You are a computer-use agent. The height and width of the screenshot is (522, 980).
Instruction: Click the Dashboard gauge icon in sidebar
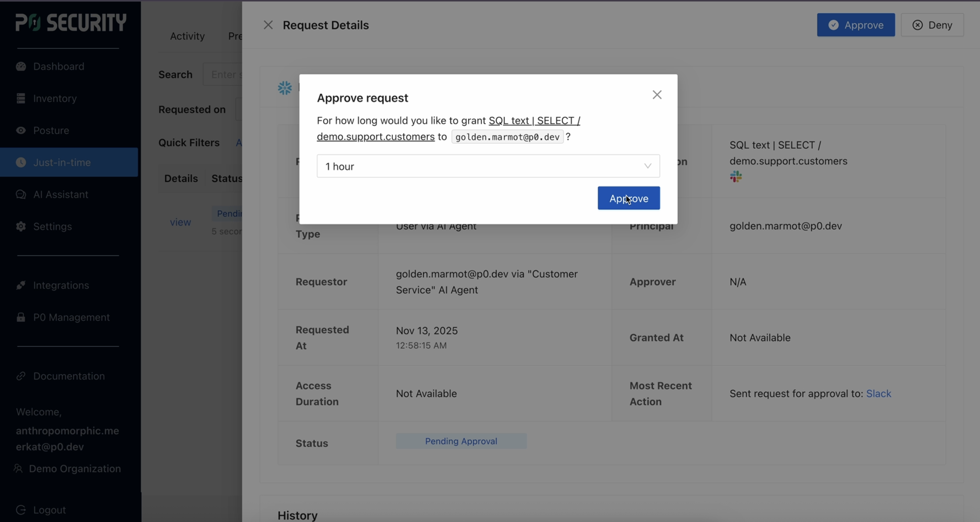click(21, 66)
